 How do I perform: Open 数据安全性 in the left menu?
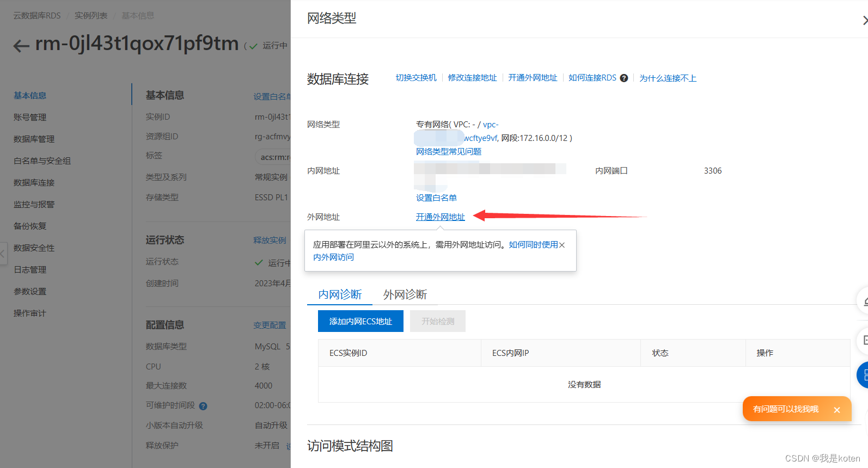click(34, 248)
